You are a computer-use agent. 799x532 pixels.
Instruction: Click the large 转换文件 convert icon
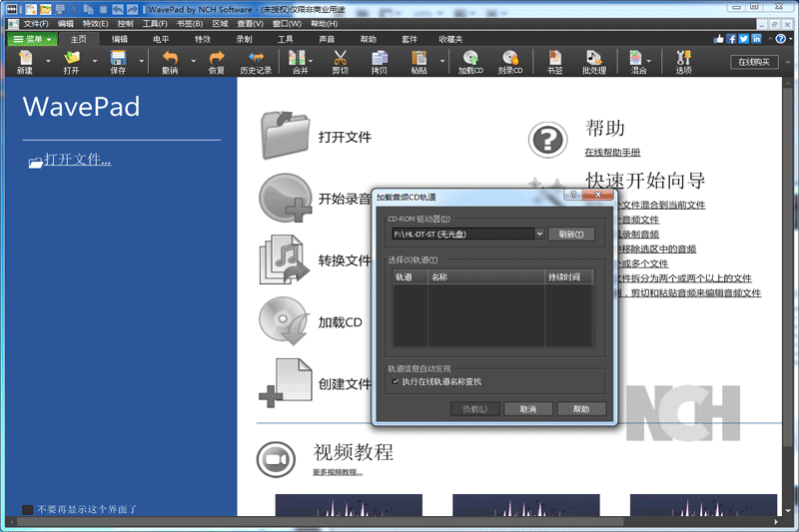pyautogui.click(x=285, y=260)
